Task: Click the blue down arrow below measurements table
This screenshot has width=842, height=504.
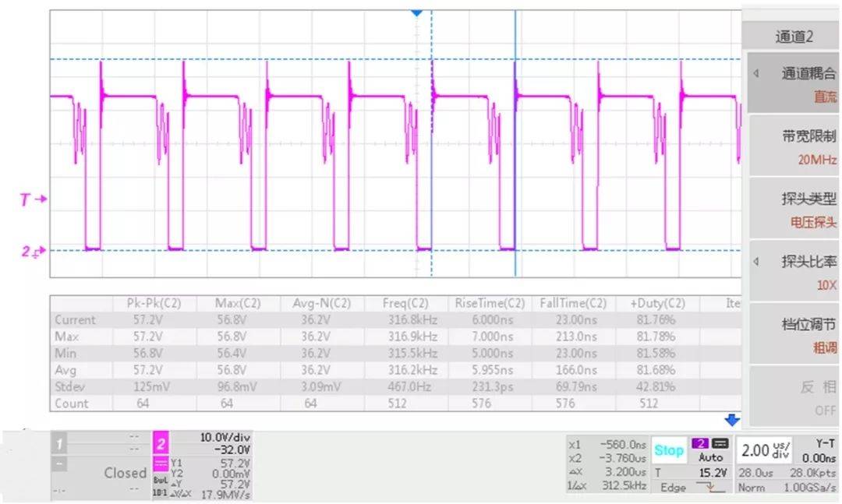Action: (731, 421)
